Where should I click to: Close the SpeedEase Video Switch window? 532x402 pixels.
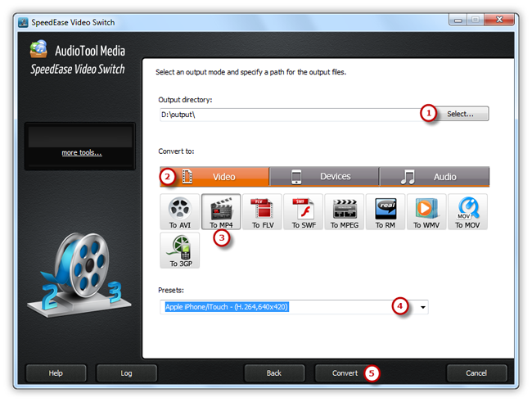coord(499,20)
